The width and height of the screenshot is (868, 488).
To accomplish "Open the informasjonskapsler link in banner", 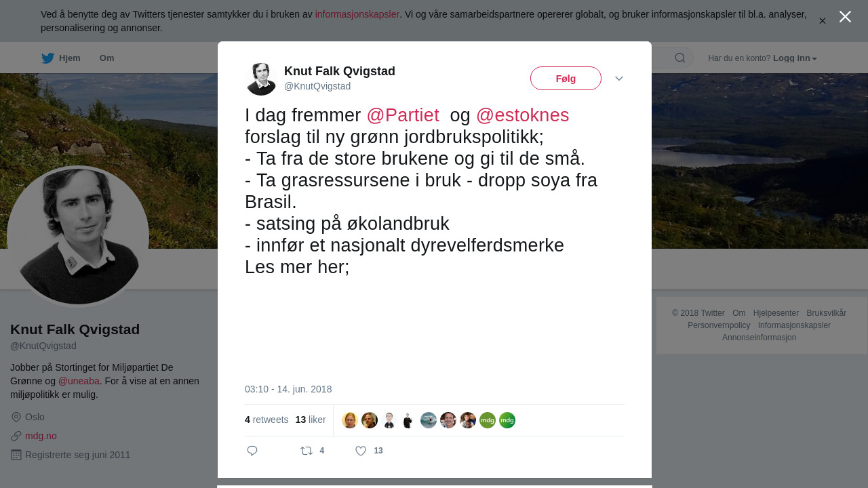I will point(357,14).
